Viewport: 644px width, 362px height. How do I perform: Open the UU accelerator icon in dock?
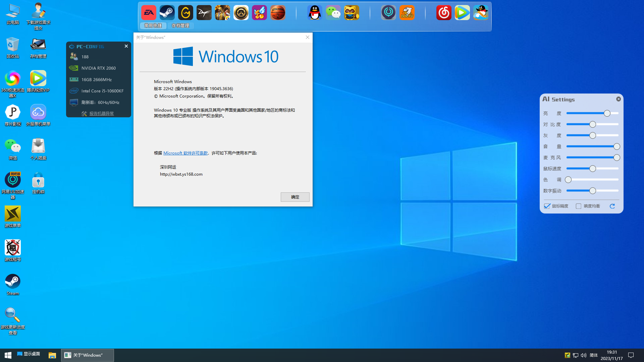tap(388, 13)
